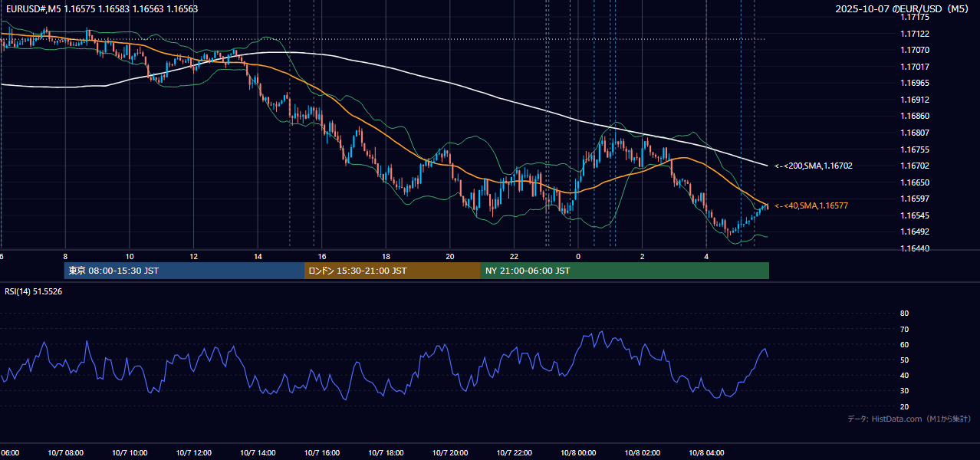Click the 1.16492 price axis label
Image resolution: width=980 pixels, height=460 pixels.
point(915,232)
